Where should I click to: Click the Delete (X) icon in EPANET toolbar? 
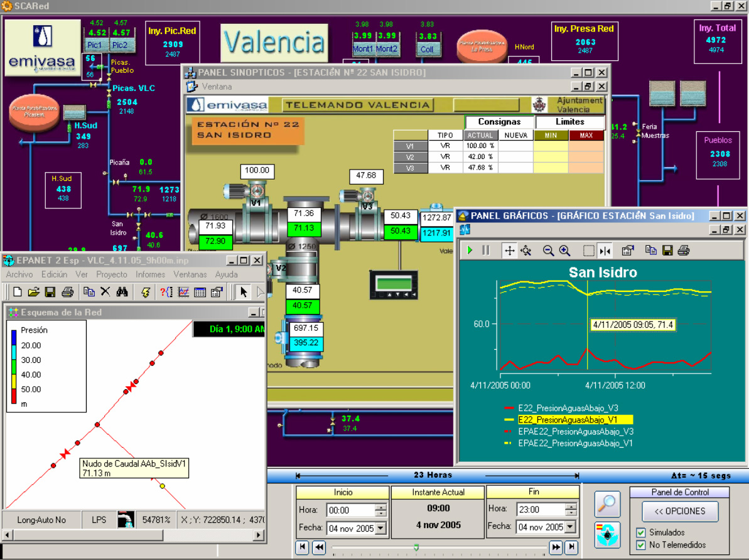[x=105, y=291]
